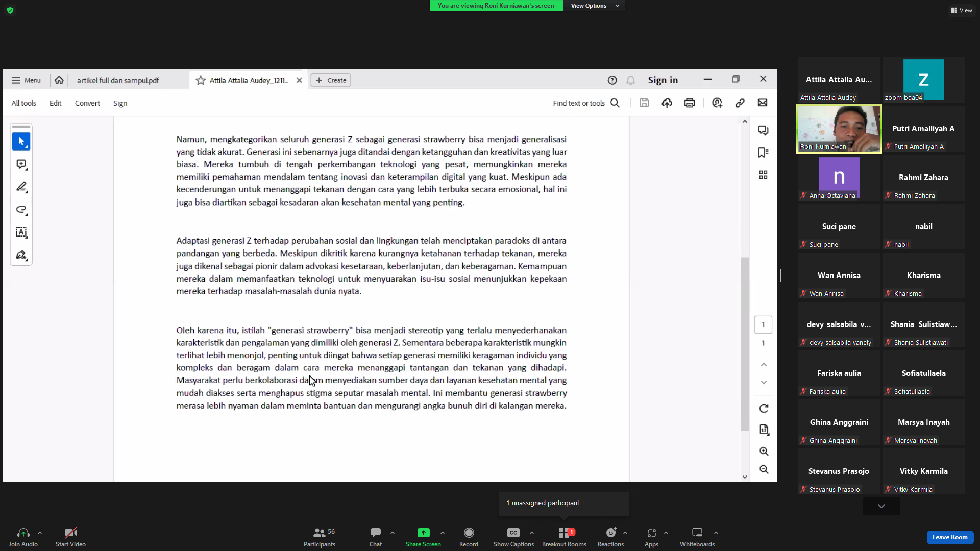
Task: Click Sign in button
Action: [x=663, y=80]
